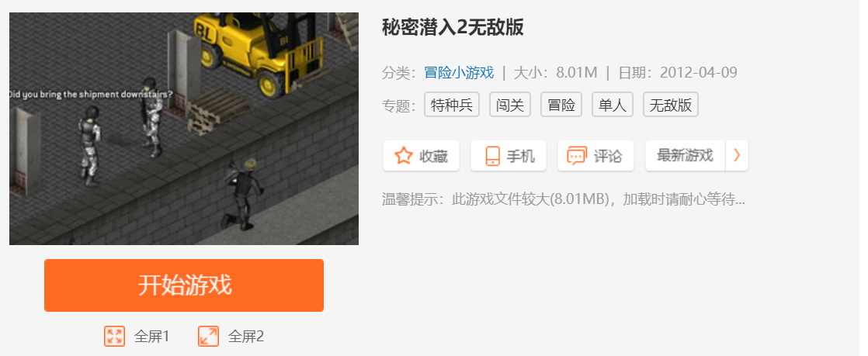Open the 冒险小游戏 category link
The width and height of the screenshot is (868, 356).
click(x=459, y=73)
